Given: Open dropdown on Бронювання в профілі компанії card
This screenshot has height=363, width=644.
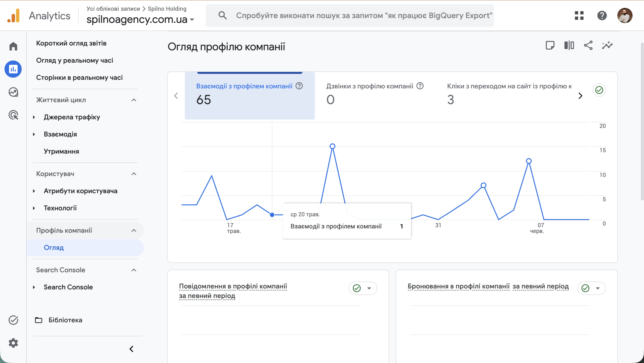Looking at the screenshot, I should pos(598,288).
